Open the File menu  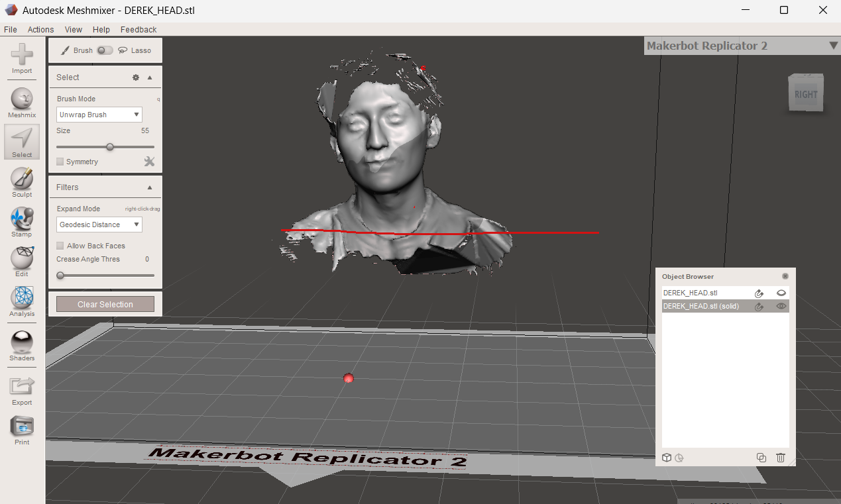(11, 30)
